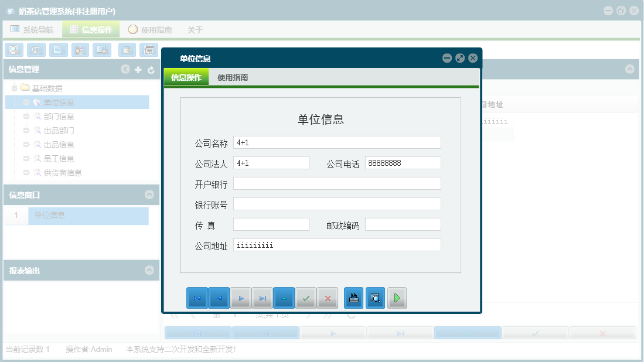
Task: Click the add (+) icon on 信息管理 header
Action: [x=137, y=69]
